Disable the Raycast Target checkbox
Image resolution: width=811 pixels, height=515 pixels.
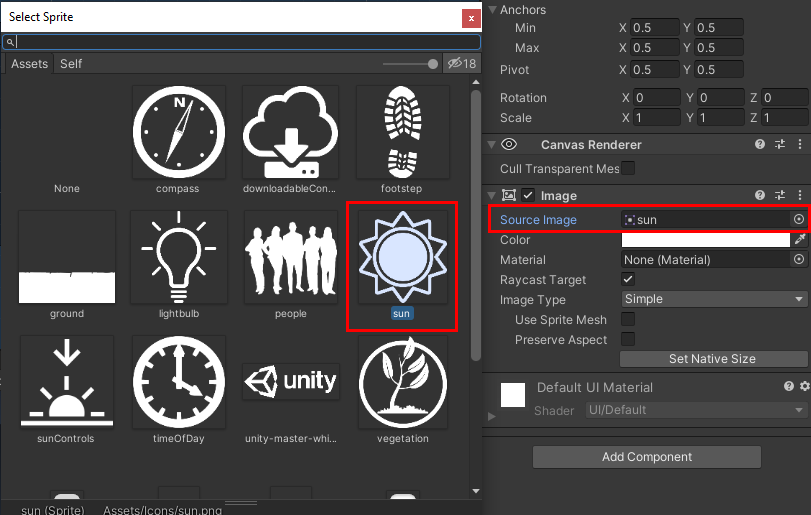[628, 280]
